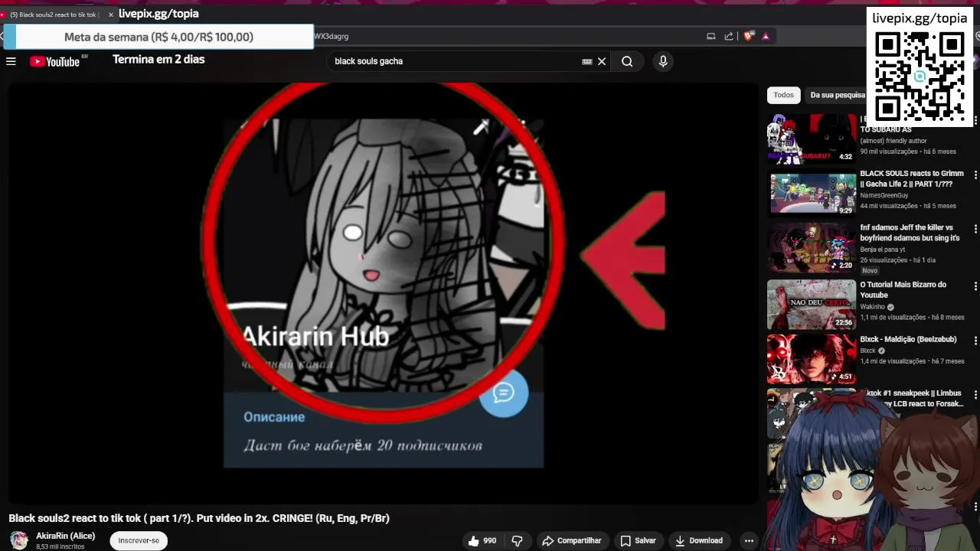Start voice search with the microphone
Viewport: 980px width, 551px height.
(x=663, y=61)
